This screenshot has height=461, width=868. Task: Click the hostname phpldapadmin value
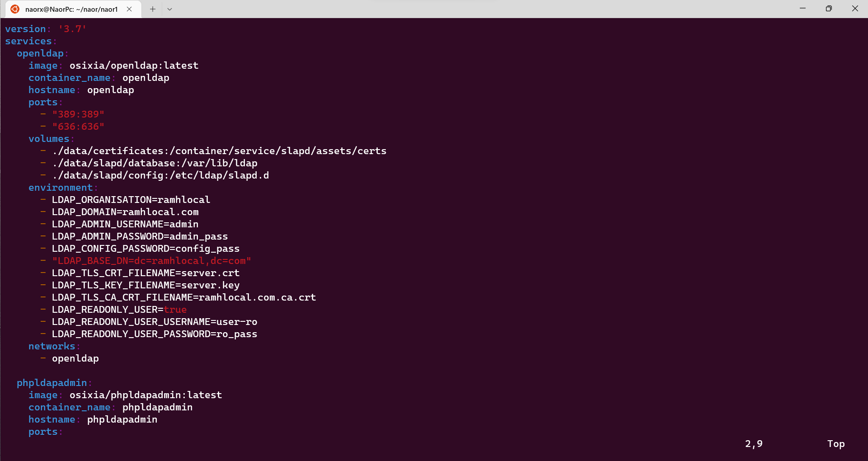point(122,419)
